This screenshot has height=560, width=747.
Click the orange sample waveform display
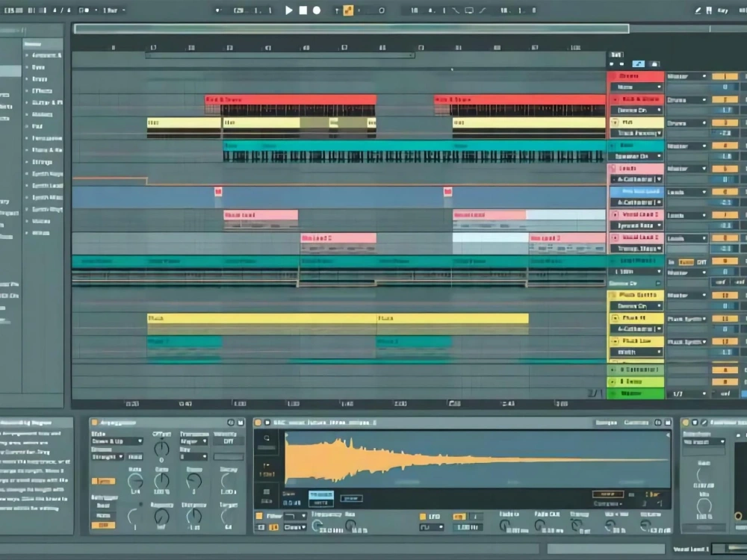(x=478, y=459)
